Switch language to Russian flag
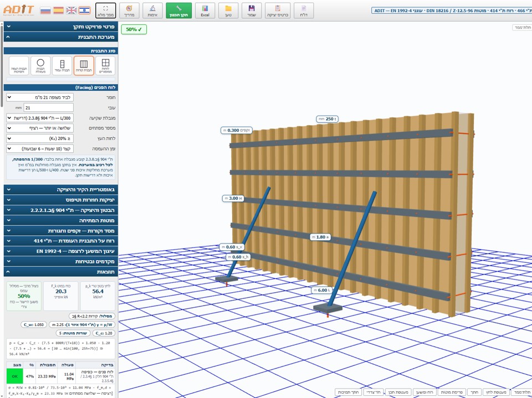Image resolution: width=532 pixels, height=398 pixels. point(45,11)
